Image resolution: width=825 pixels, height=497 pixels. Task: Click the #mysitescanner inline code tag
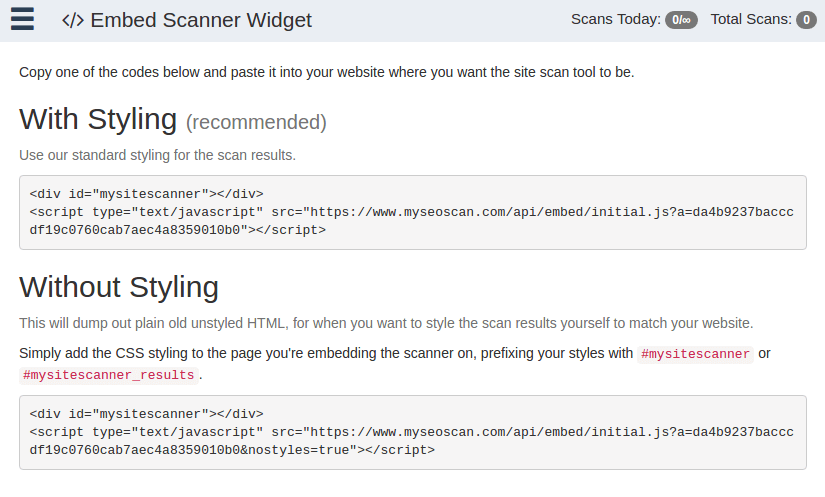coord(695,354)
